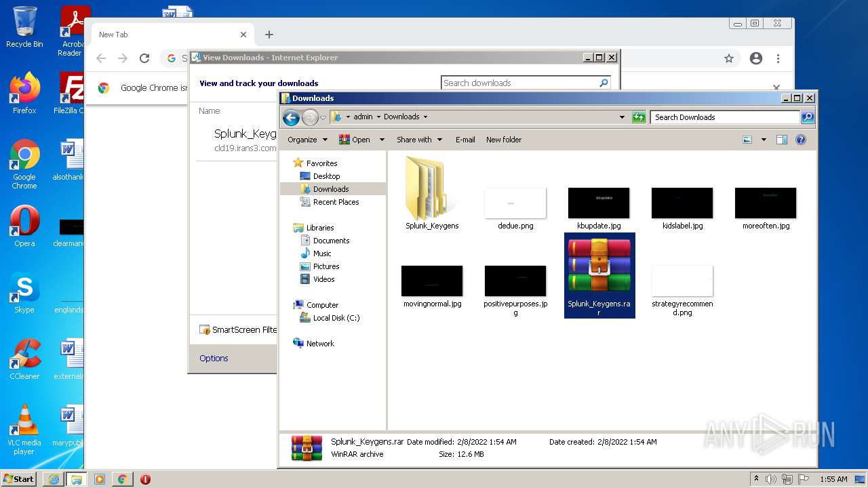Viewport: 868px width, 488px height.
Task: Open the Recycle Bin desktop icon
Action: click(x=24, y=27)
